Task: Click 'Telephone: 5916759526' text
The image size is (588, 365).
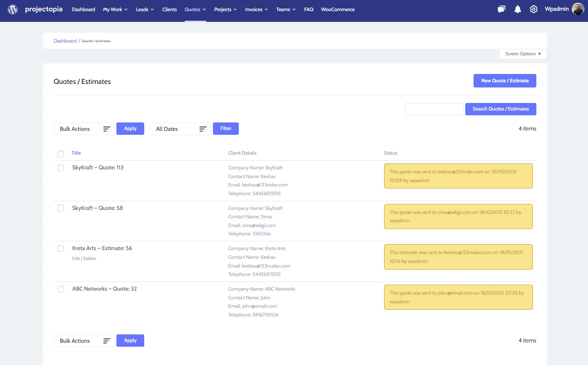Action: (253, 315)
